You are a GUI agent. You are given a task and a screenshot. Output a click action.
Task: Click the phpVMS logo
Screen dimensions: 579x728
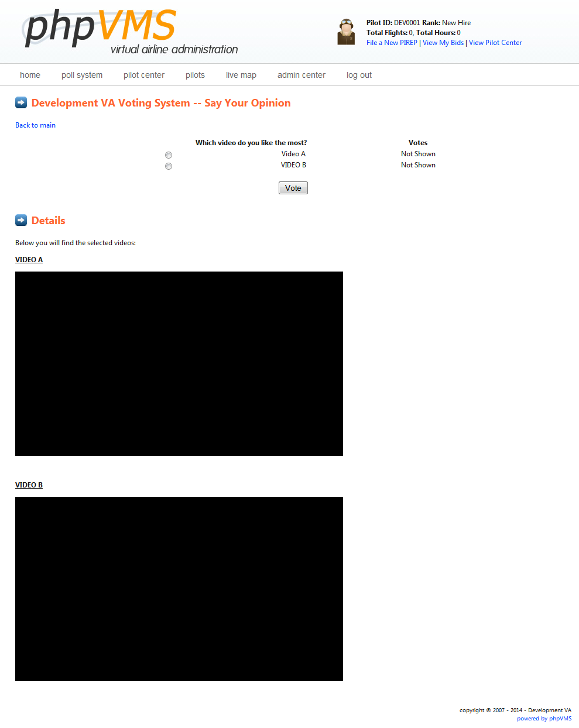[x=130, y=32]
